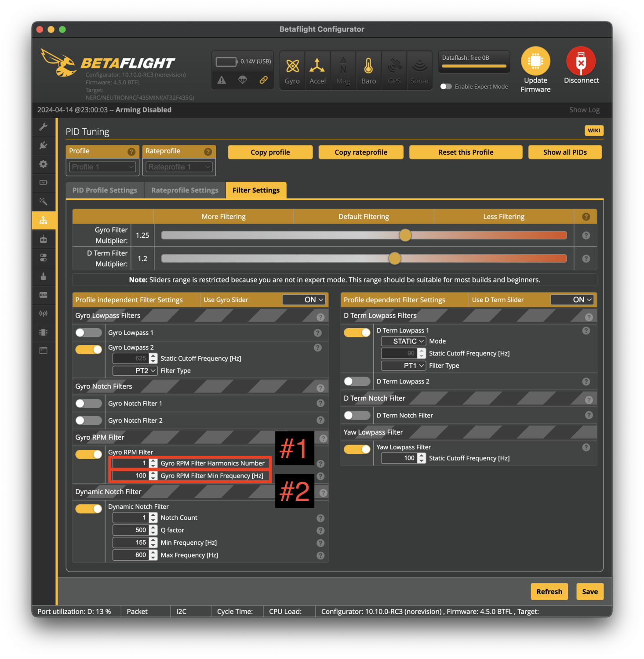Open Gyro Lowpass 2 PT2 filter type
This screenshot has width=644, height=659.
[135, 371]
